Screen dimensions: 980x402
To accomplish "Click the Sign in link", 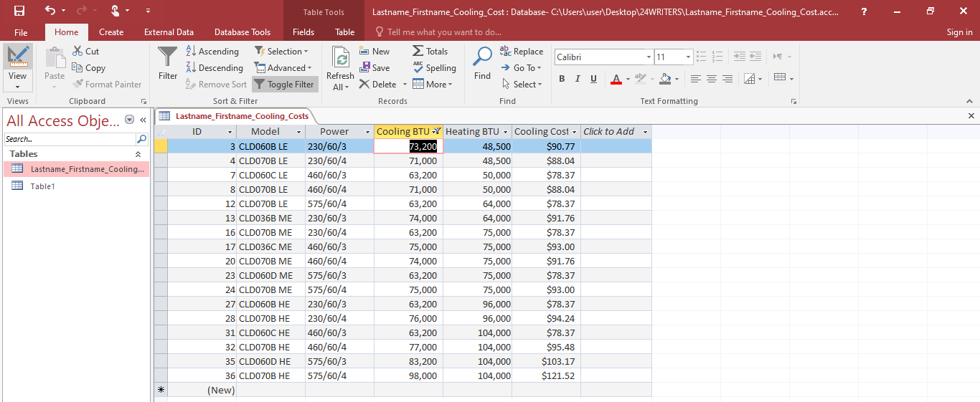I will 959,32.
